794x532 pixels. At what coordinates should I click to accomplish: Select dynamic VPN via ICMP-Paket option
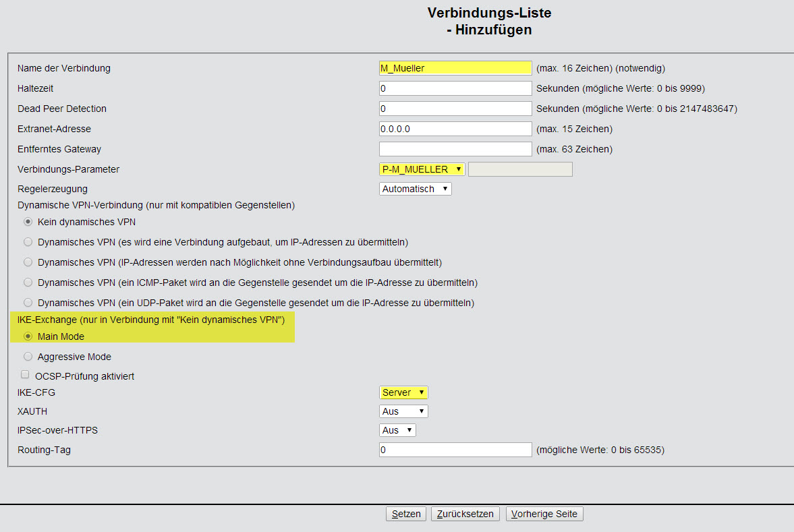pyautogui.click(x=28, y=283)
